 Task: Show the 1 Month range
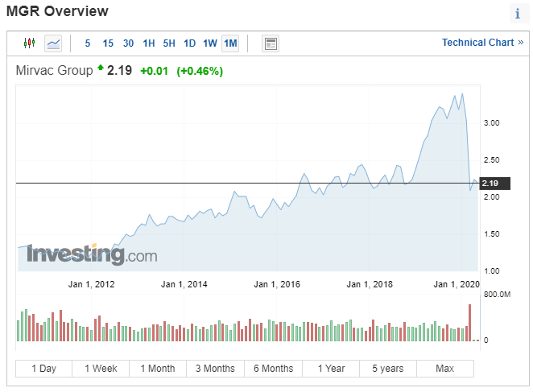[158, 369]
